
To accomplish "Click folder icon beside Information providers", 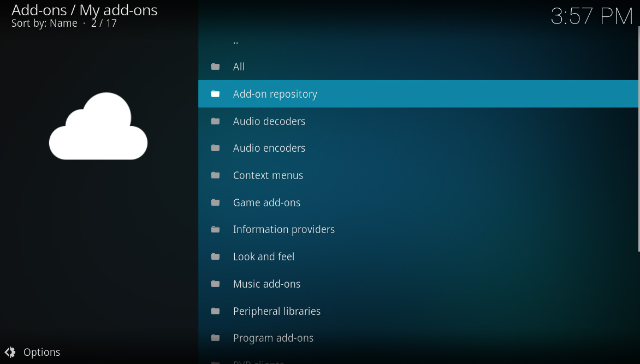I will 215,229.
